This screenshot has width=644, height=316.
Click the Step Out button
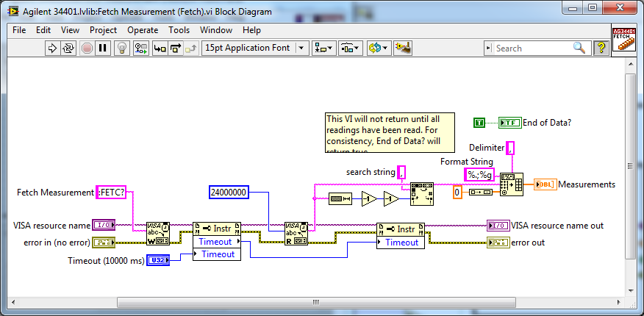(x=190, y=48)
